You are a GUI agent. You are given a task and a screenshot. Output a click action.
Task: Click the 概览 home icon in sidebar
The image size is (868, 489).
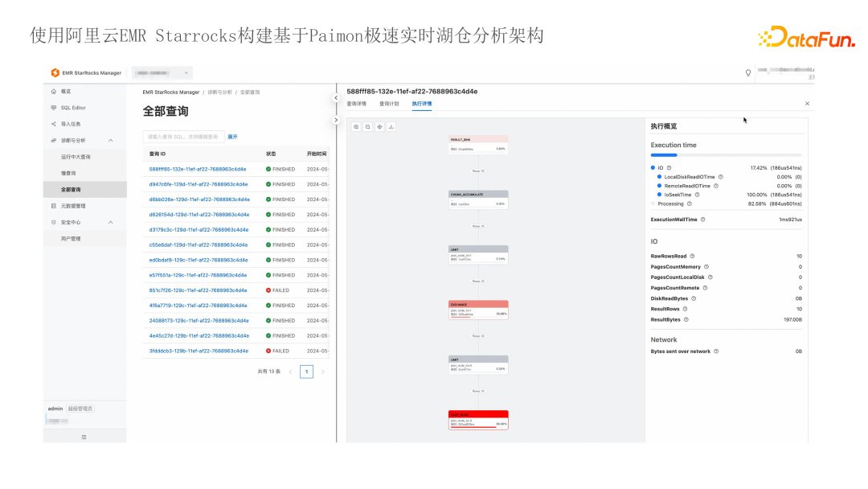click(54, 92)
